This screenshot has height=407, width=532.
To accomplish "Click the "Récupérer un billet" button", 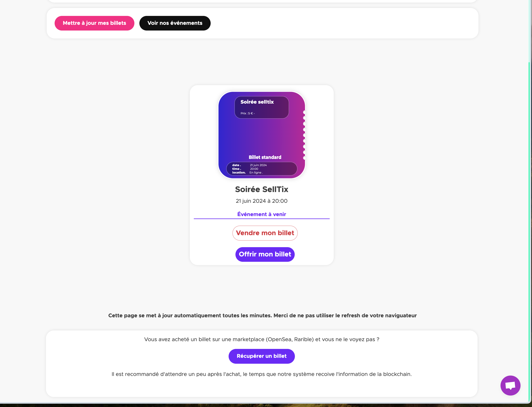I will point(262,356).
